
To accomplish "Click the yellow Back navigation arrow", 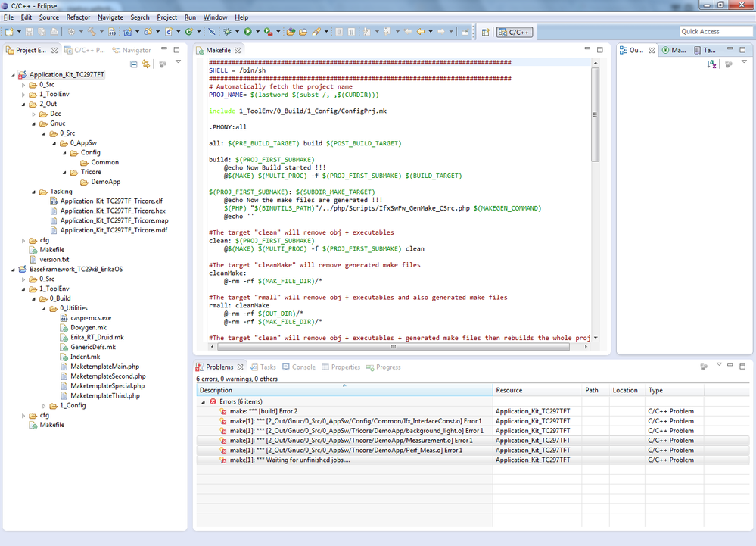I will [421, 32].
